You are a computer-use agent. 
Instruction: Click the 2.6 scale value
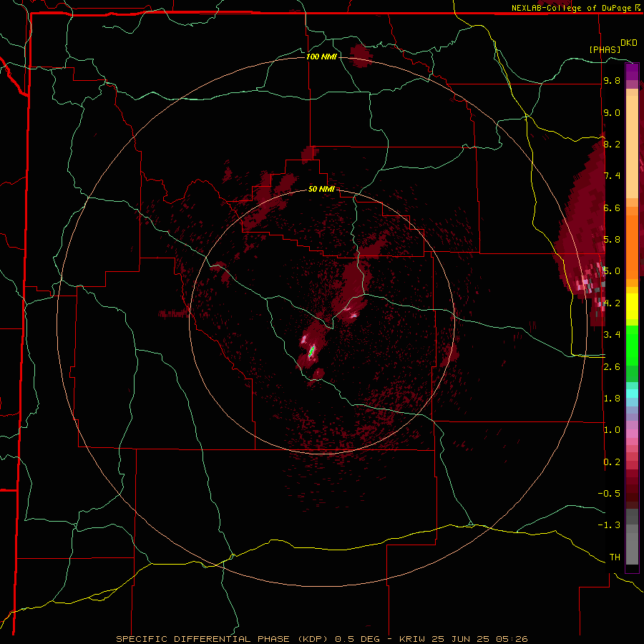point(612,367)
